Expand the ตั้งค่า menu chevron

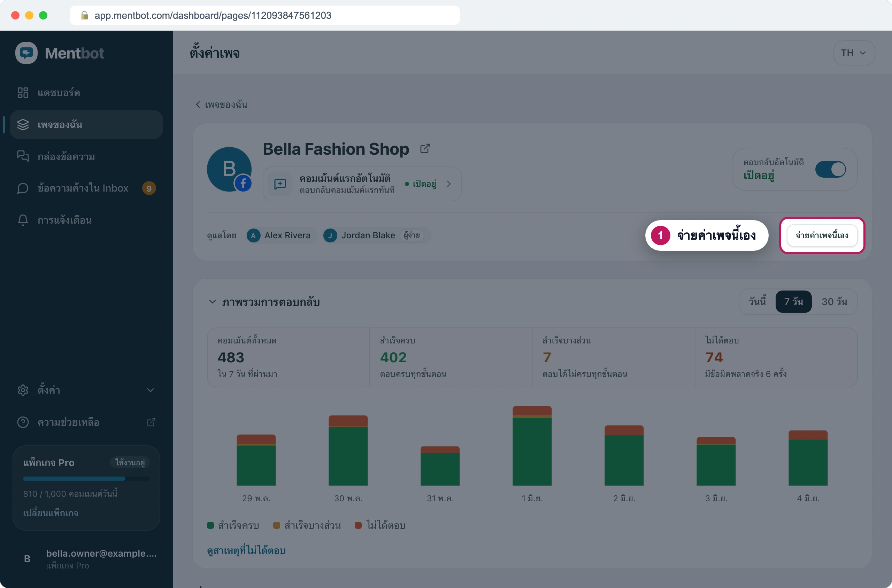coord(151,390)
